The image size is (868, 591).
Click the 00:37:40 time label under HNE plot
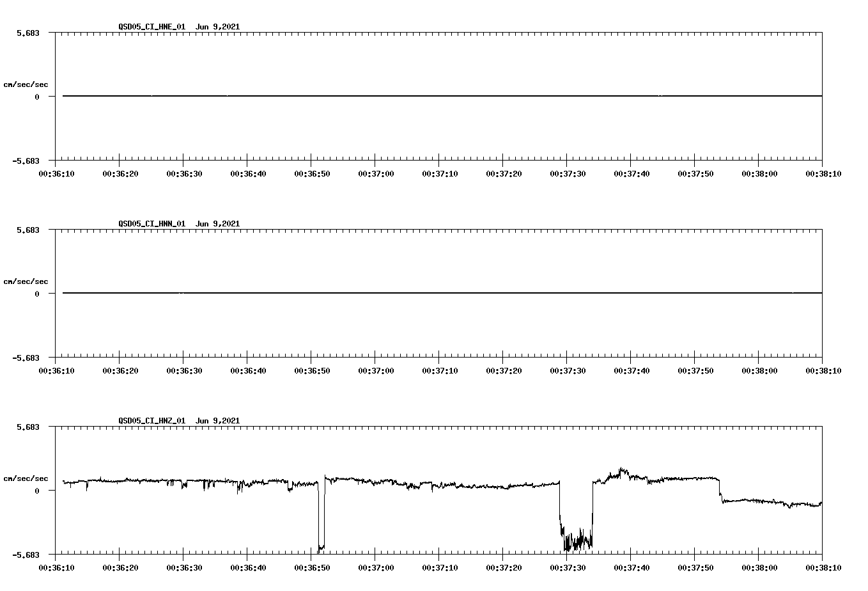click(632, 173)
